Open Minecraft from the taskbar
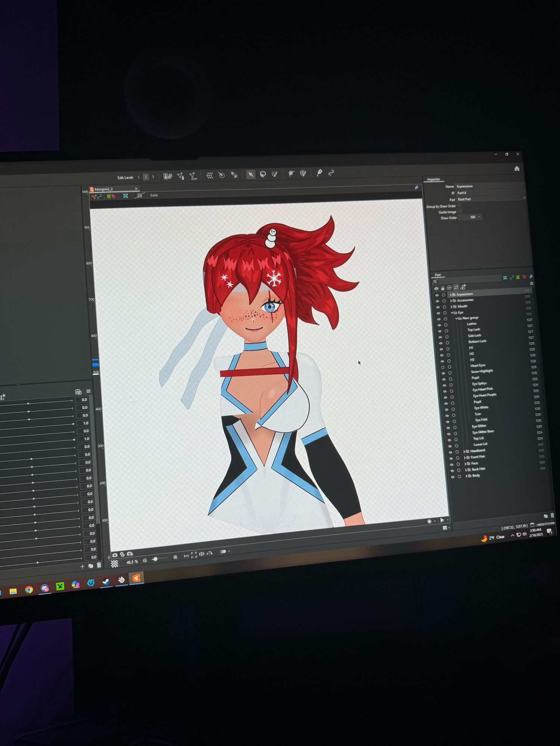This screenshot has height=746, width=560. [x=60, y=586]
